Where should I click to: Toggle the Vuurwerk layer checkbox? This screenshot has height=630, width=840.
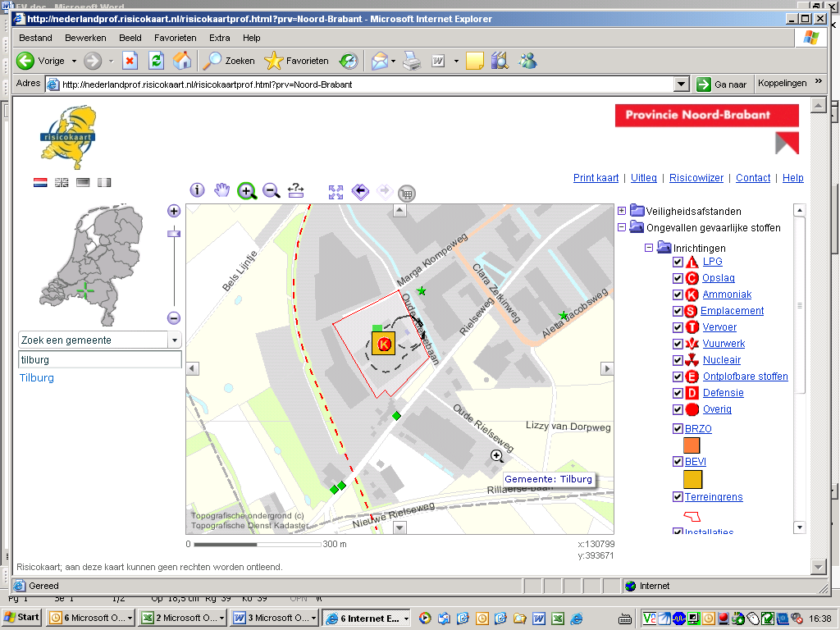pos(678,344)
